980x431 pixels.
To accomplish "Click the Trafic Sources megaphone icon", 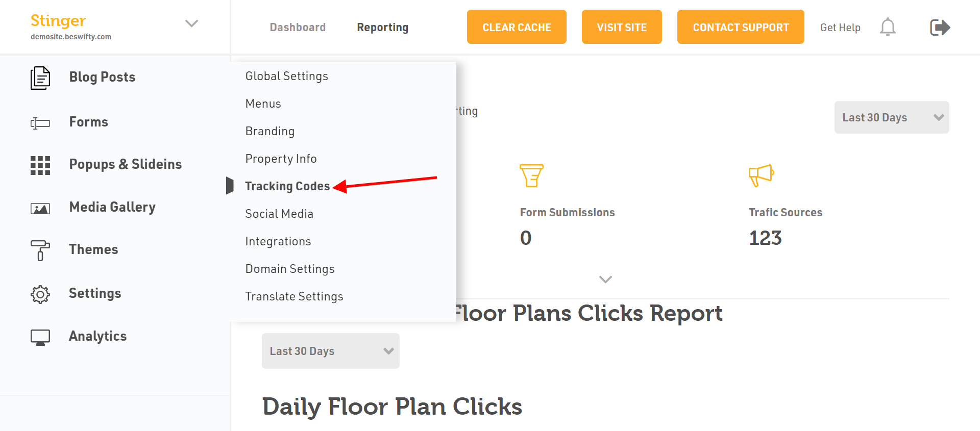I will 761,175.
